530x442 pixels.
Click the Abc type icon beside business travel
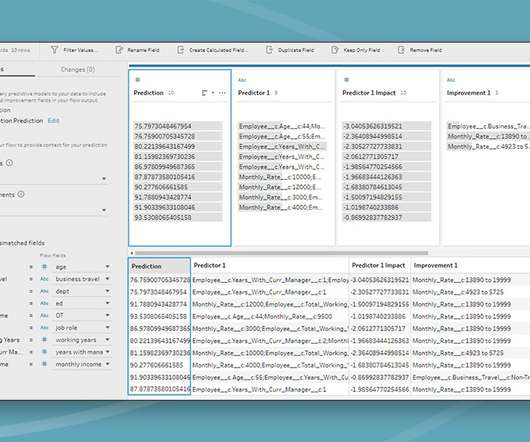pos(44,279)
